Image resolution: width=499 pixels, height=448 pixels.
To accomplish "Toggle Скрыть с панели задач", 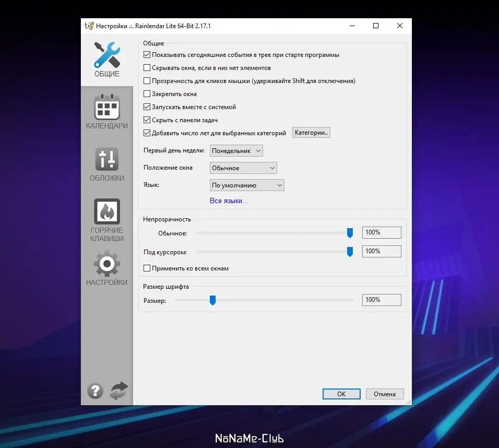I will [147, 120].
